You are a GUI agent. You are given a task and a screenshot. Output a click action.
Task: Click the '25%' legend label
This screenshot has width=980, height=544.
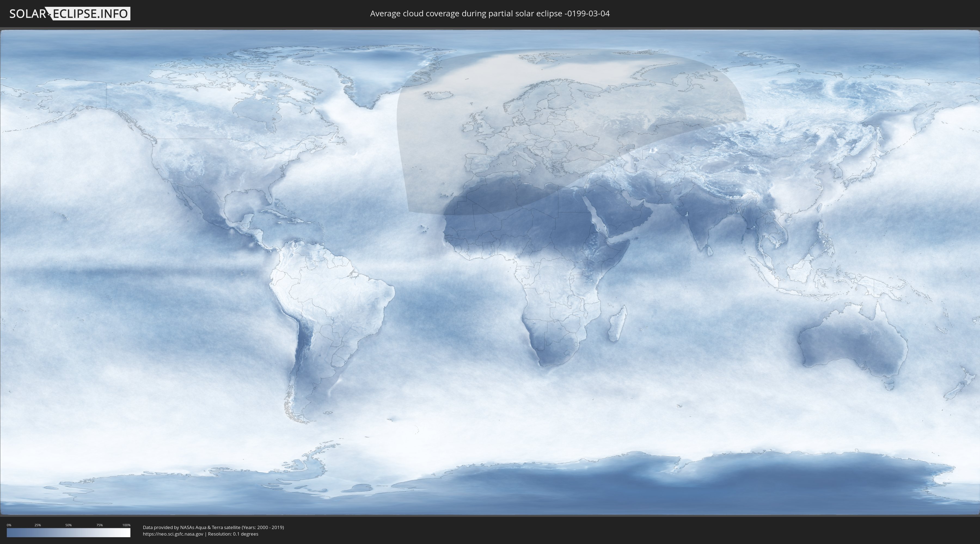[x=38, y=525]
